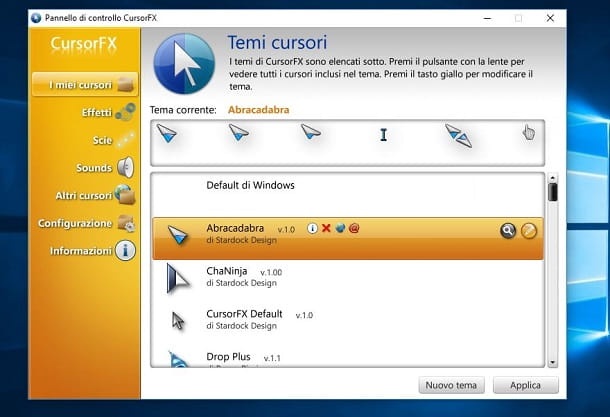Open the Abracadabra theme web link icon
The image size is (610, 417).
coord(340,229)
